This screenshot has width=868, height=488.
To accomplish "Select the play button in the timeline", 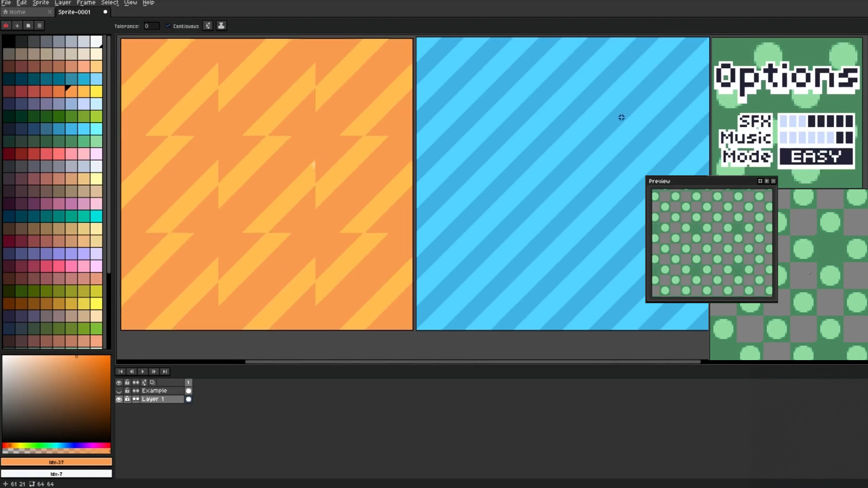I will (x=142, y=371).
